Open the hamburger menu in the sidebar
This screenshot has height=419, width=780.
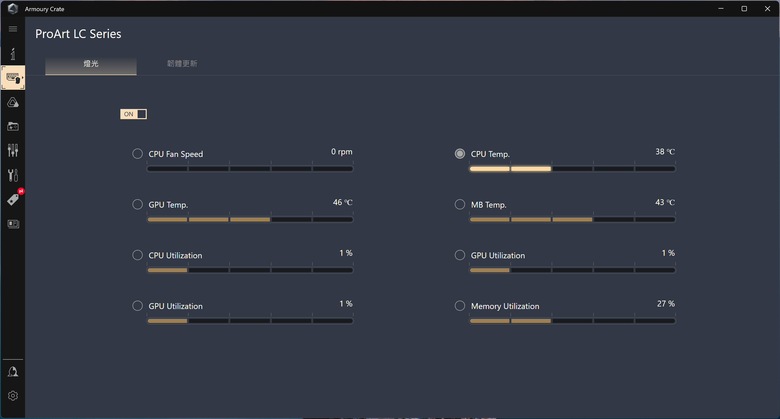click(x=13, y=29)
